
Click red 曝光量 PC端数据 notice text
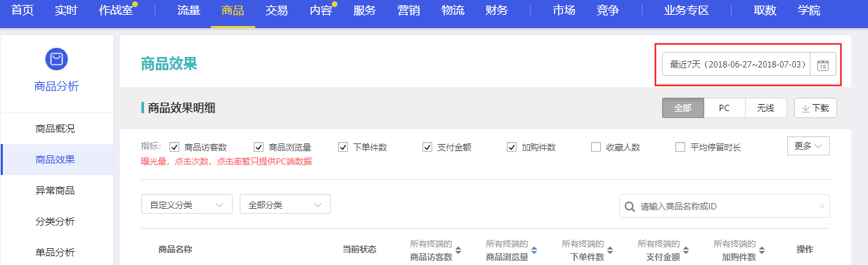point(226,162)
